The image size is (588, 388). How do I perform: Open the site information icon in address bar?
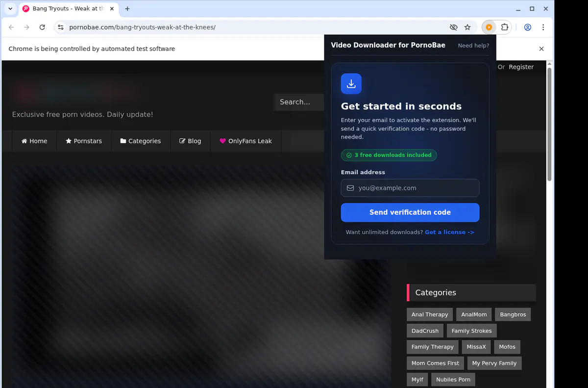coord(60,27)
